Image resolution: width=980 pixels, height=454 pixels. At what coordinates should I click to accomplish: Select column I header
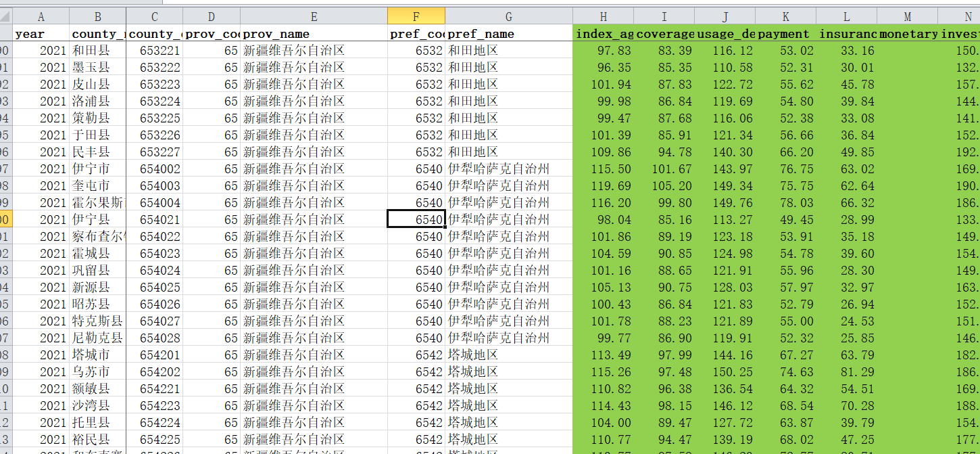click(x=664, y=16)
